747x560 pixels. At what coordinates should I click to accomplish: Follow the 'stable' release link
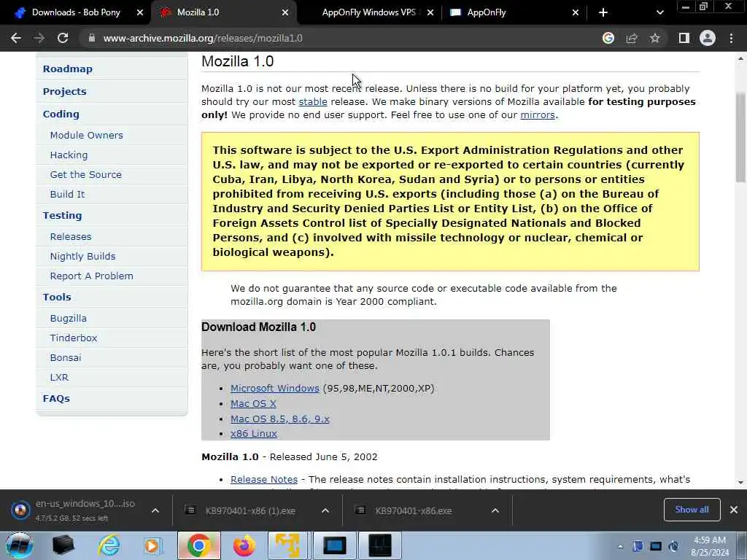point(312,101)
